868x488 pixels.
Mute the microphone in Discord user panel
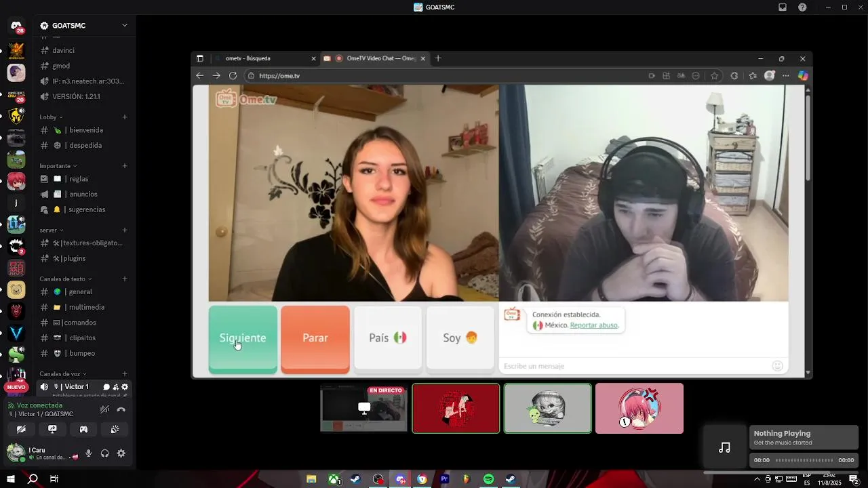pos(88,453)
